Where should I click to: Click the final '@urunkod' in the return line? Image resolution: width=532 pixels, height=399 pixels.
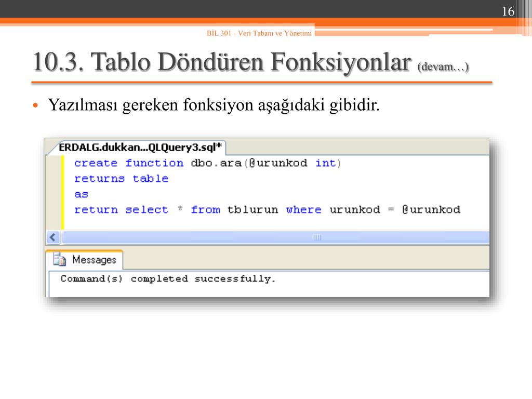431,210
